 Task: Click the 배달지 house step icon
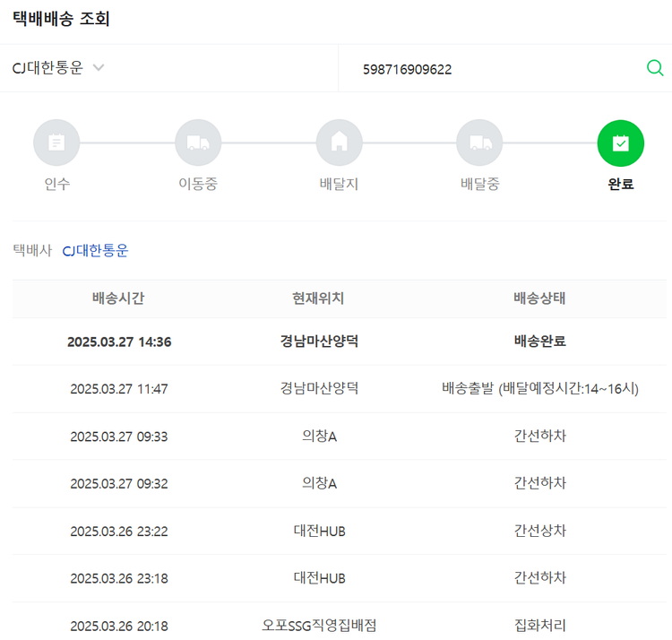pos(339,143)
